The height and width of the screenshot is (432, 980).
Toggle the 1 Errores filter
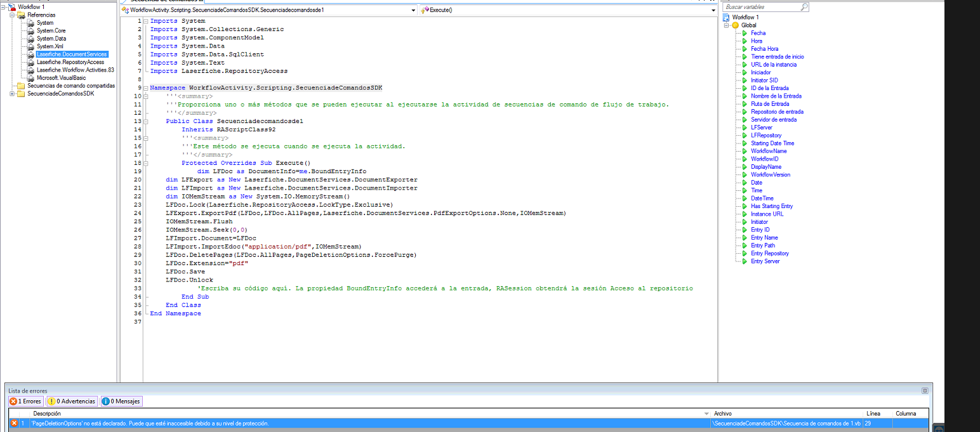click(x=25, y=401)
